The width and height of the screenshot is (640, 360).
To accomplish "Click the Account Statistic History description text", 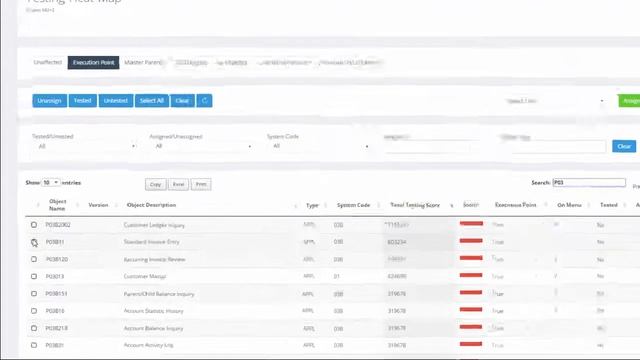I will click(x=153, y=311).
